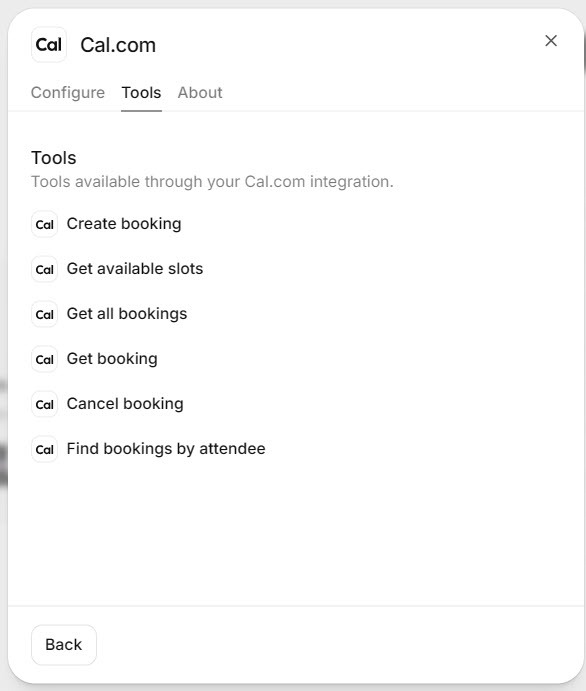Click the Cal icon beside Cancel booking
The width and height of the screenshot is (586, 691).
coord(45,404)
